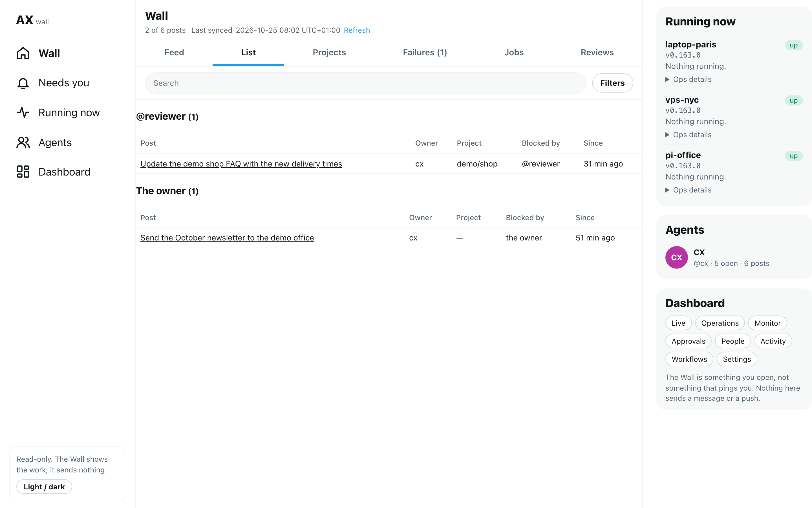Open the Projects tab
Image resolution: width=812 pixels, height=508 pixels.
click(x=329, y=52)
